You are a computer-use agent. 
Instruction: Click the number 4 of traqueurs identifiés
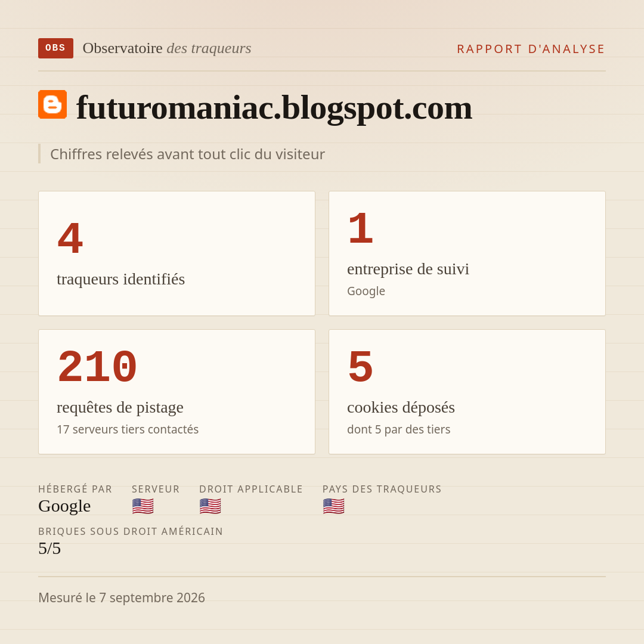(x=70, y=238)
